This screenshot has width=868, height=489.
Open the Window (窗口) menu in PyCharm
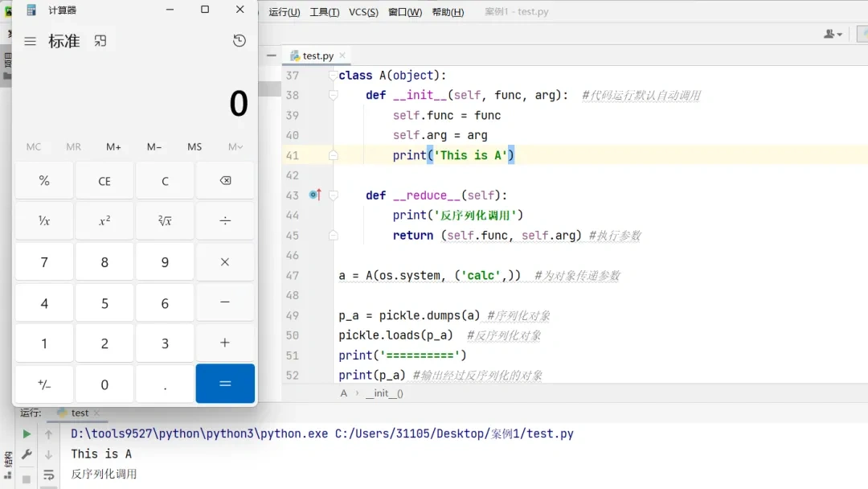pos(405,11)
